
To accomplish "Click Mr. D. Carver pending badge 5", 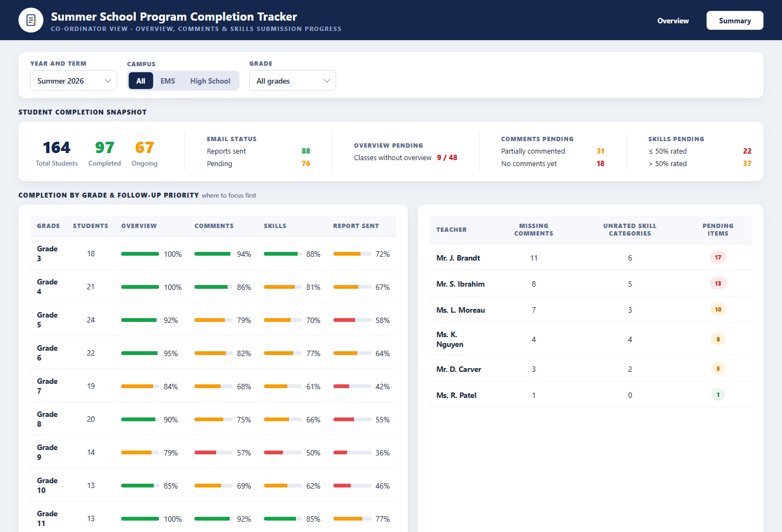I will (x=718, y=369).
